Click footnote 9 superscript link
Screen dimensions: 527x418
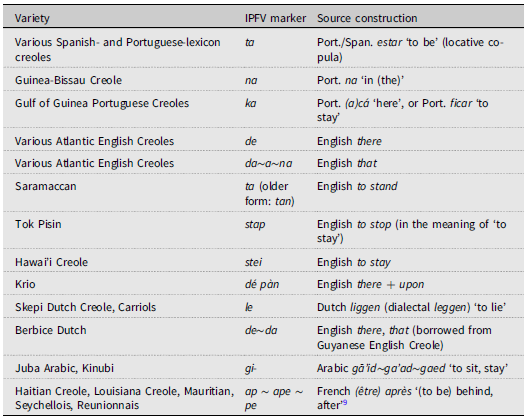(x=345, y=402)
